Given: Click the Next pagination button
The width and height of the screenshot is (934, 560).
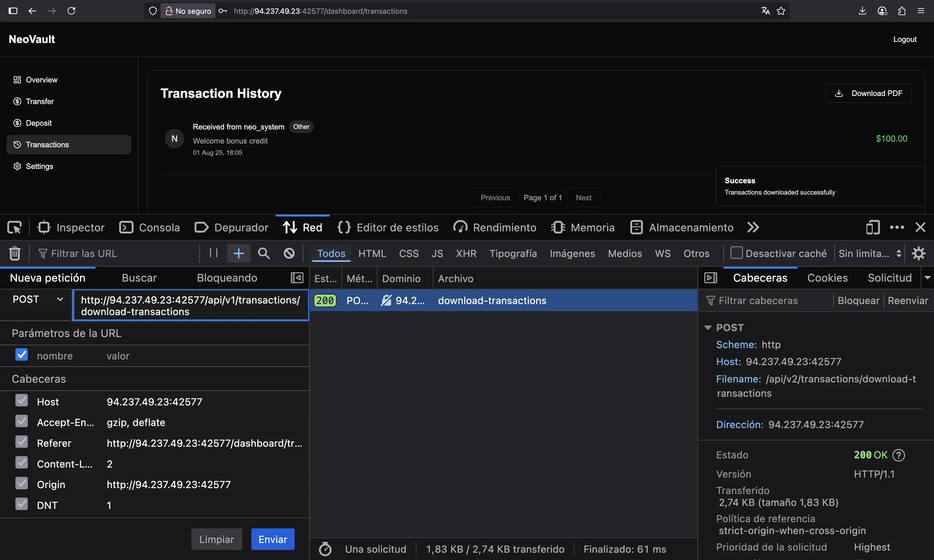Looking at the screenshot, I should 583,198.
